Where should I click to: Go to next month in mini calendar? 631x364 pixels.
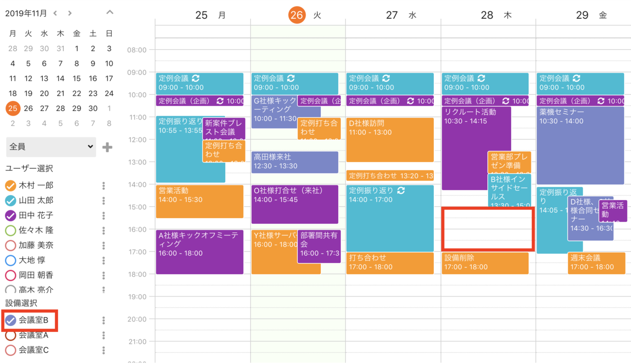pyautogui.click(x=70, y=13)
